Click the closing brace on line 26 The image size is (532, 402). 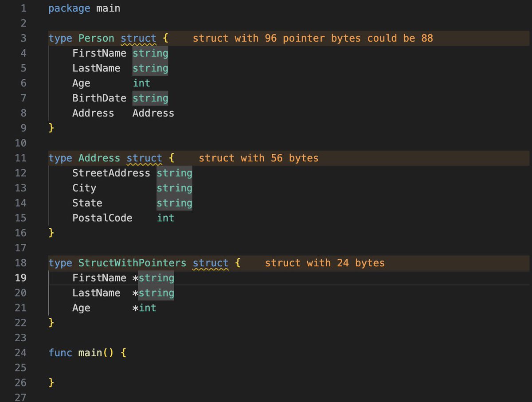click(x=51, y=382)
